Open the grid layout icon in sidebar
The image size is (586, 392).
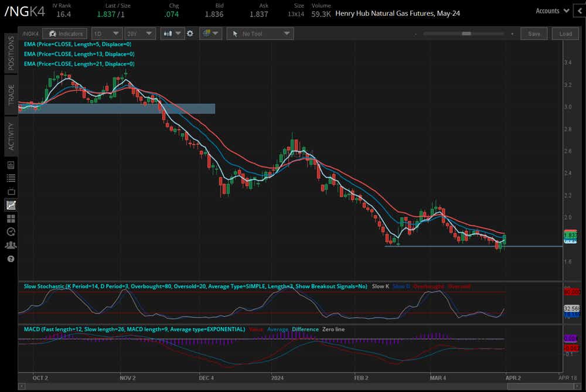[11, 219]
